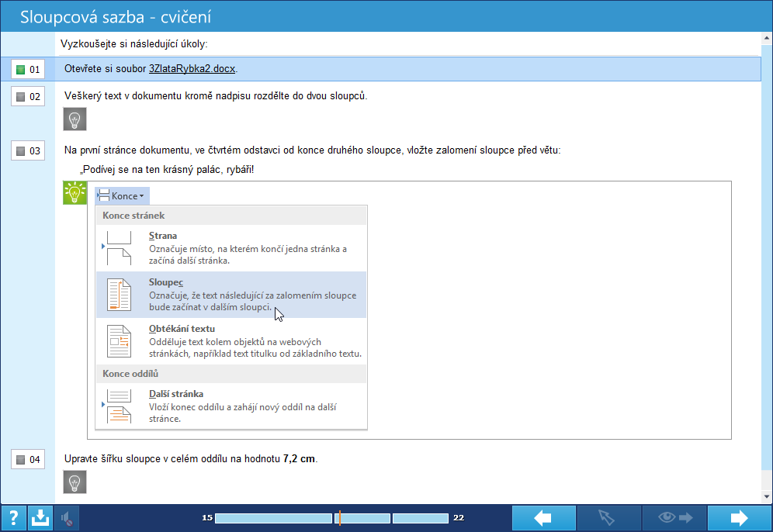This screenshot has width=773, height=532.
Task: Click the eye with arrow icon
Action: tap(674, 518)
